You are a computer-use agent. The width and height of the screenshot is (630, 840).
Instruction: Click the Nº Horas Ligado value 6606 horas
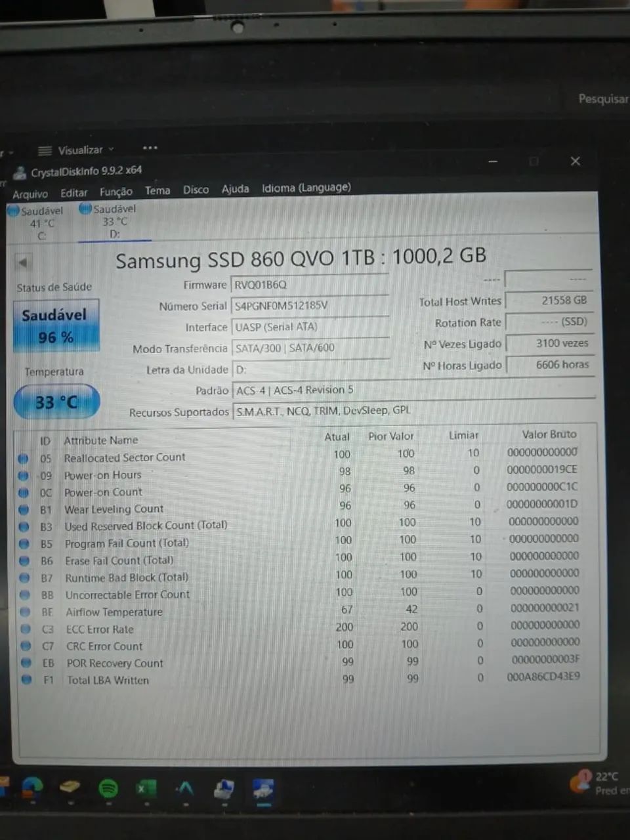(x=551, y=364)
